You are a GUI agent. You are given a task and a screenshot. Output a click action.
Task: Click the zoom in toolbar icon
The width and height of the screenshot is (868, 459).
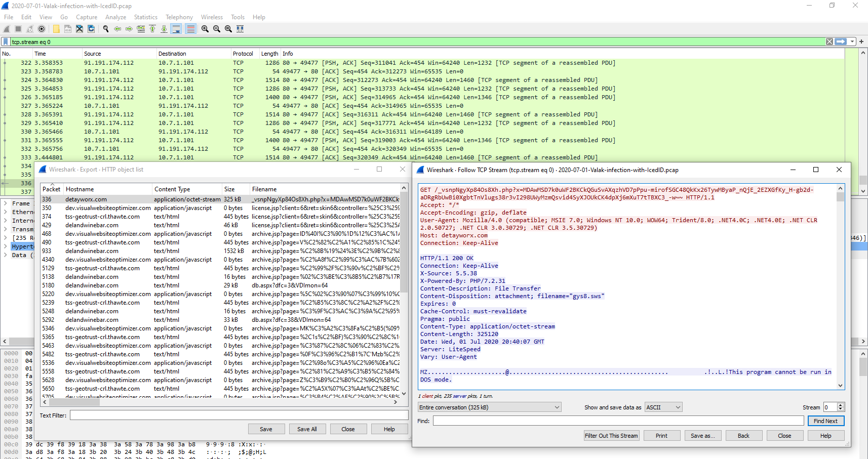(205, 29)
